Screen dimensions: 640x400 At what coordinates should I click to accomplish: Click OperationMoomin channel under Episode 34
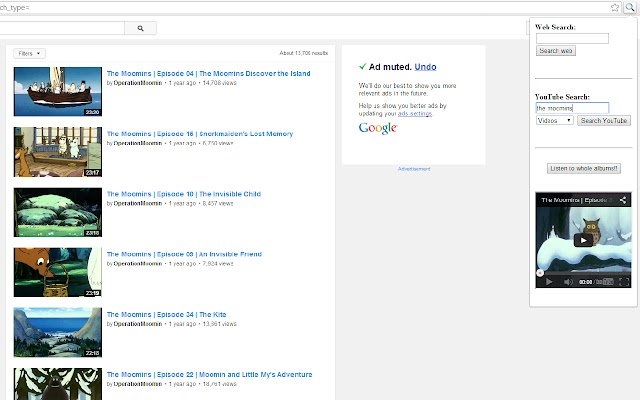[138, 324]
